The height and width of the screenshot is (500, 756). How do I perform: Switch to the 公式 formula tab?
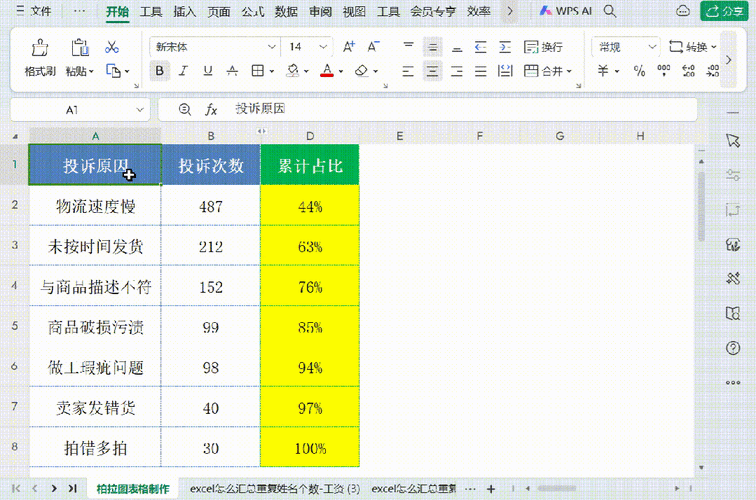click(253, 12)
